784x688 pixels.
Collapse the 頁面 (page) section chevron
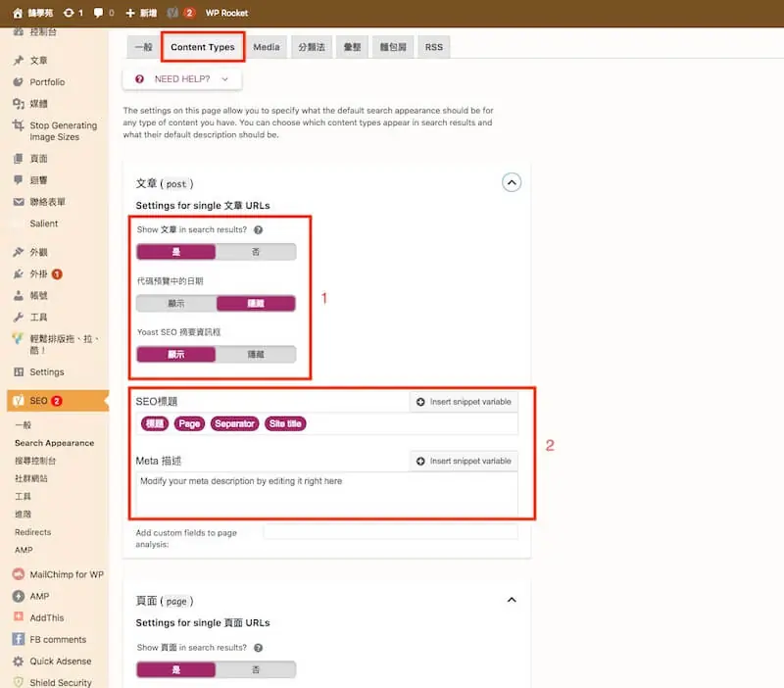pyautogui.click(x=512, y=600)
